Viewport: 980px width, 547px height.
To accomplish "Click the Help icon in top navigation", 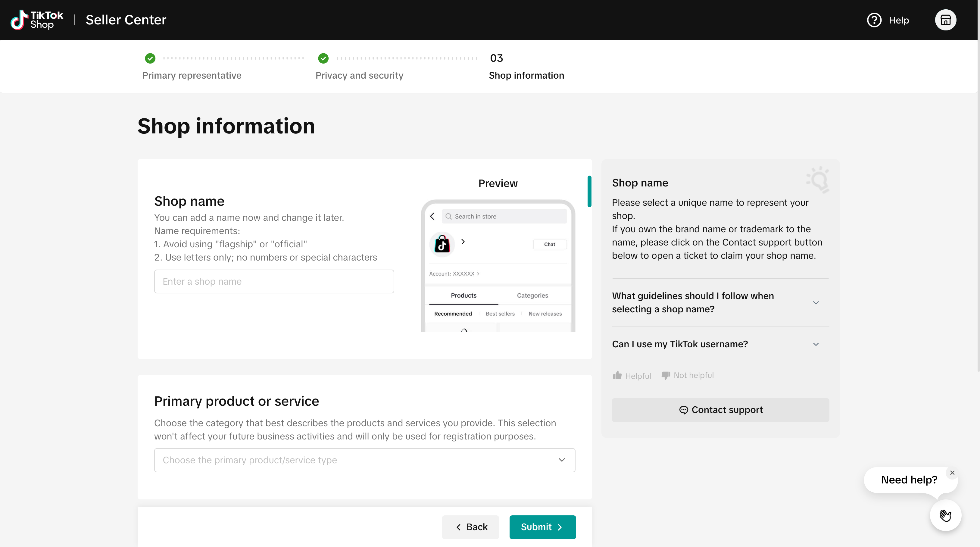I will (x=874, y=20).
